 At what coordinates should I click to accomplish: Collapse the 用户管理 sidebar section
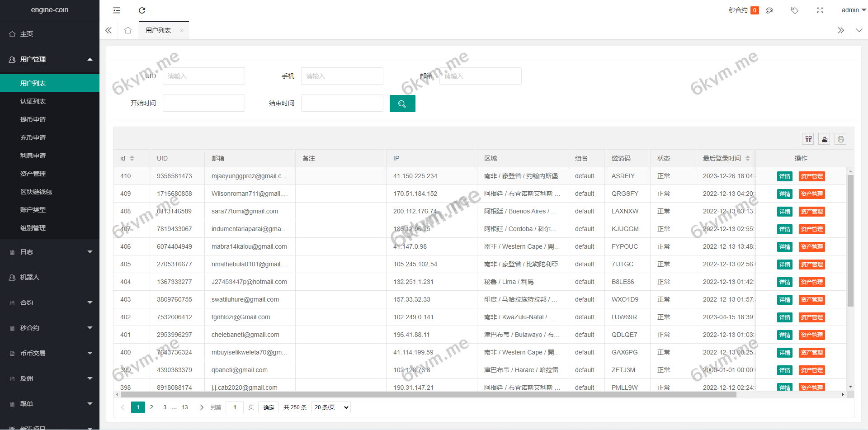point(50,59)
